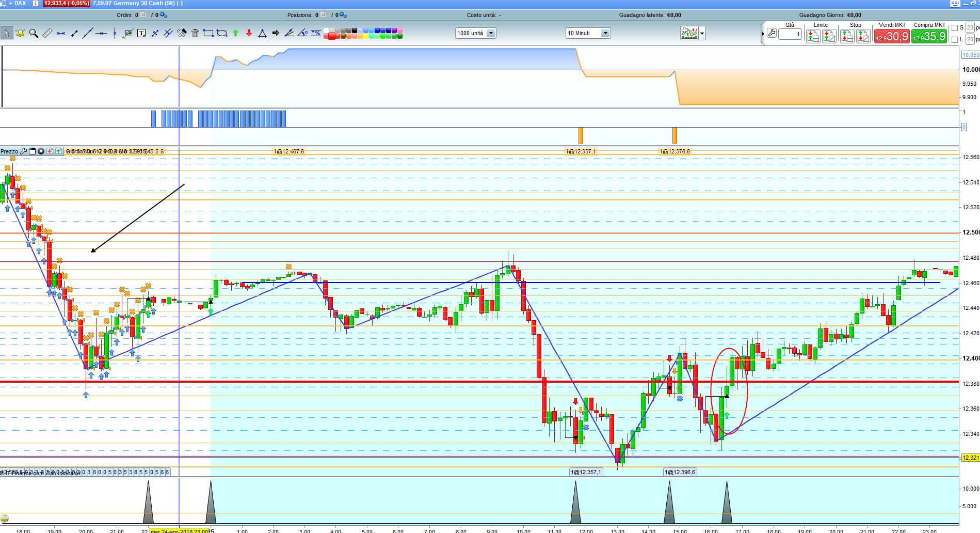The width and height of the screenshot is (980, 533).
Task: Select the order label 1@12.467,6
Action: click(288, 151)
